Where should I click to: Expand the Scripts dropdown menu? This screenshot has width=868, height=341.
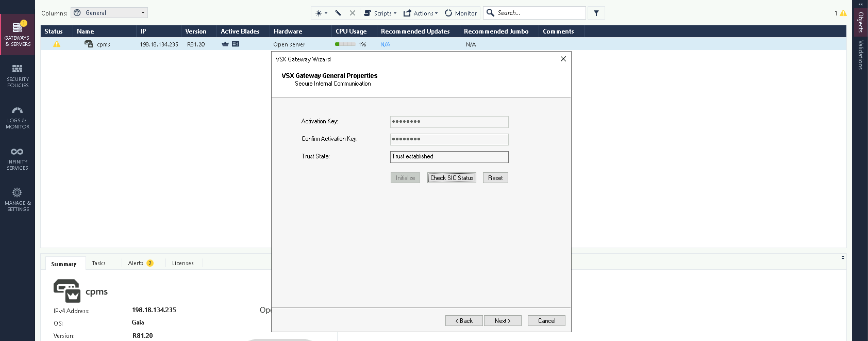click(x=380, y=13)
